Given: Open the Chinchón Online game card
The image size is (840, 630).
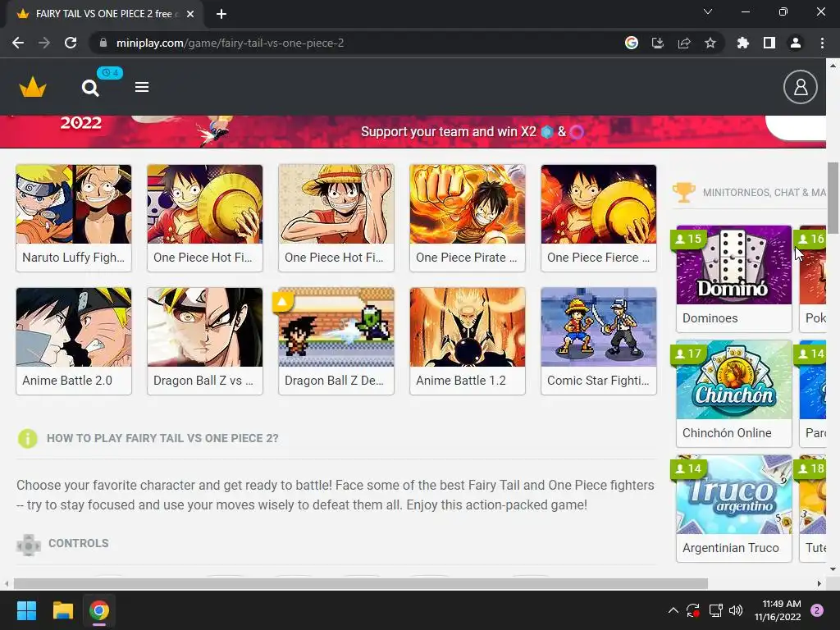Looking at the screenshot, I should [x=734, y=394].
